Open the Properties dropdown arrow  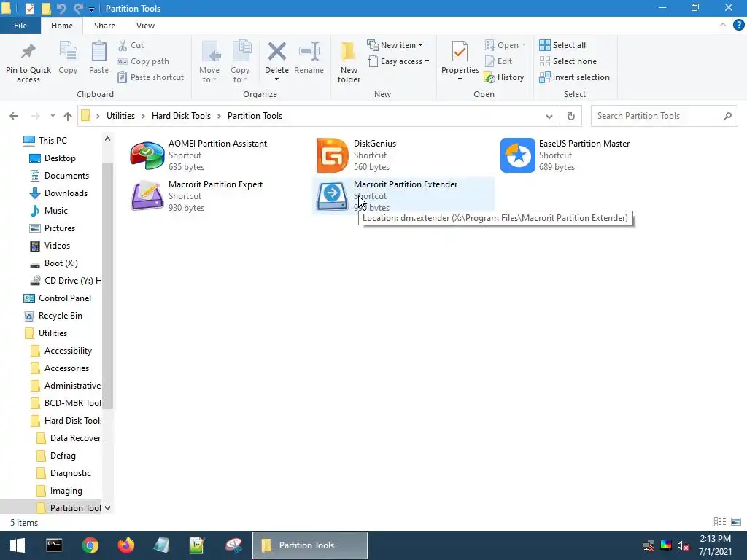click(460, 79)
